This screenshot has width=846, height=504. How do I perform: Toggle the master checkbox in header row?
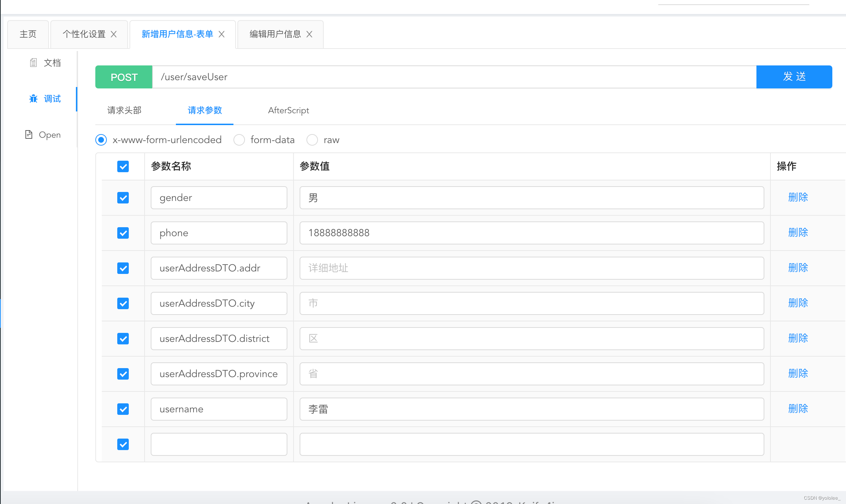pos(122,167)
